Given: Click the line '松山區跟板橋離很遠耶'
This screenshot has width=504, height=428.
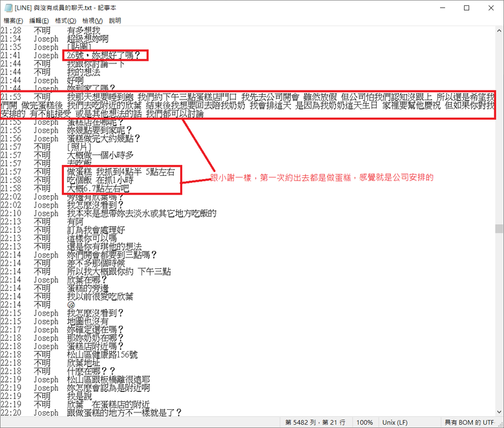Looking at the screenshot, I should pyautogui.click(x=109, y=380).
